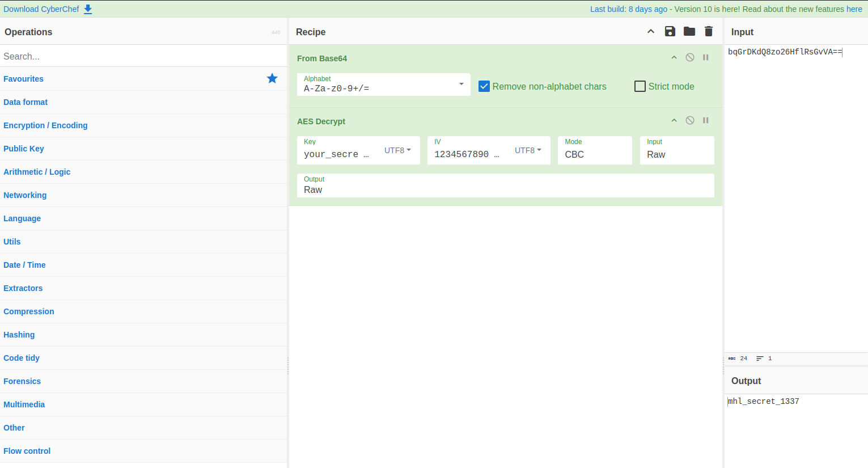
Task: Open the AES Input Raw dropdown
Action: click(677, 150)
